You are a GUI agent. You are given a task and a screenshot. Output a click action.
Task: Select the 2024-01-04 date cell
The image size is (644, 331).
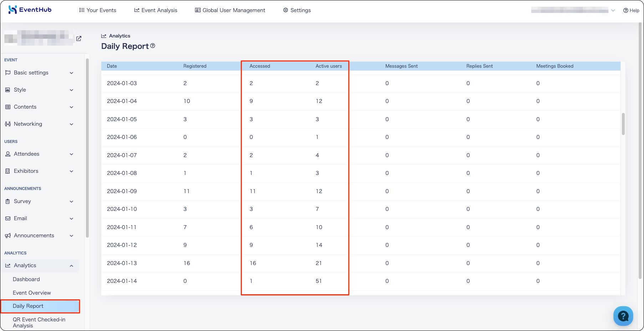(x=122, y=101)
